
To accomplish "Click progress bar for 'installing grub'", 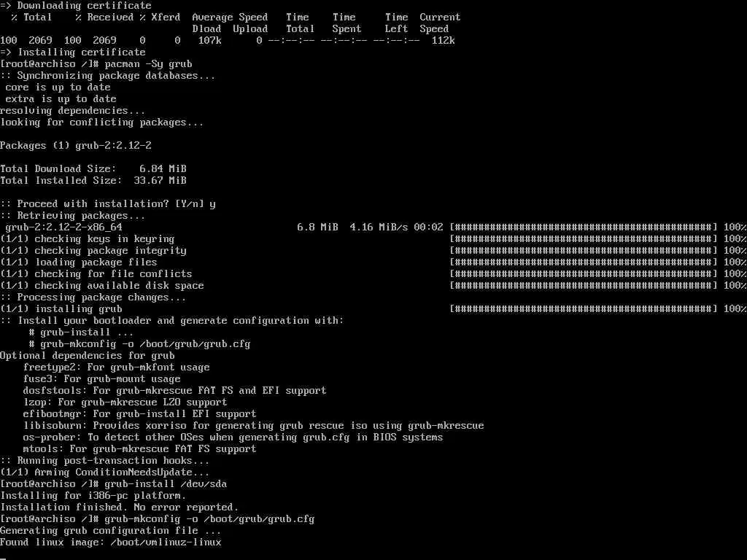I will 584,309.
